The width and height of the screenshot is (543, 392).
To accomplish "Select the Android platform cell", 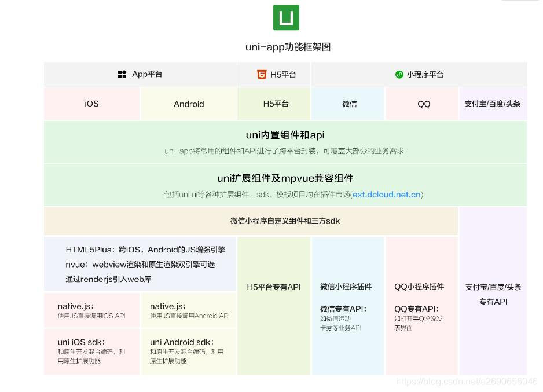I will coord(189,104).
